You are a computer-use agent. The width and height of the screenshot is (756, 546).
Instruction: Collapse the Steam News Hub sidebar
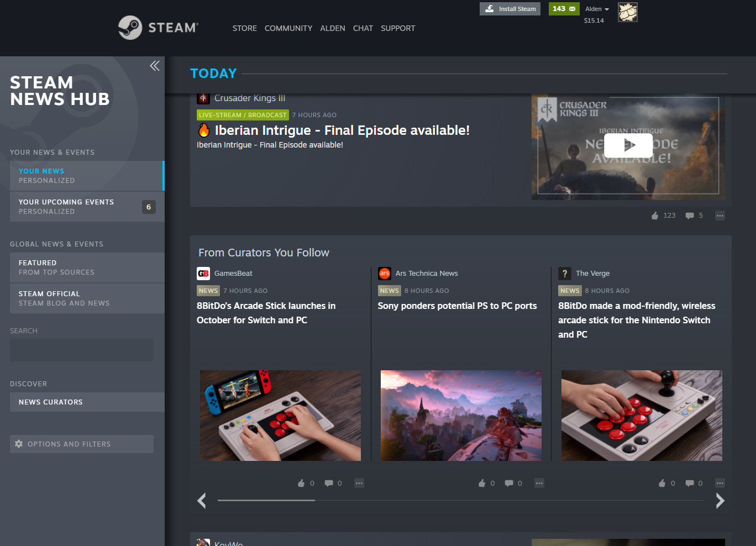pyautogui.click(x=154, y=65)
